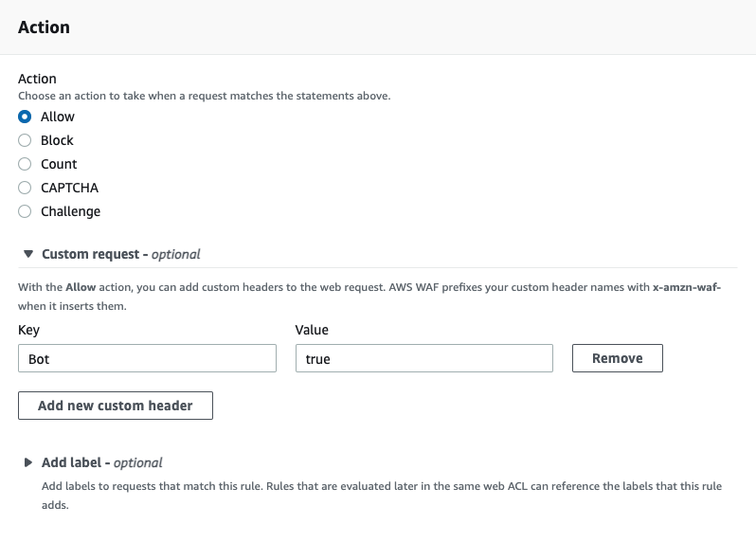Click the 'Count' option label text

59,164
